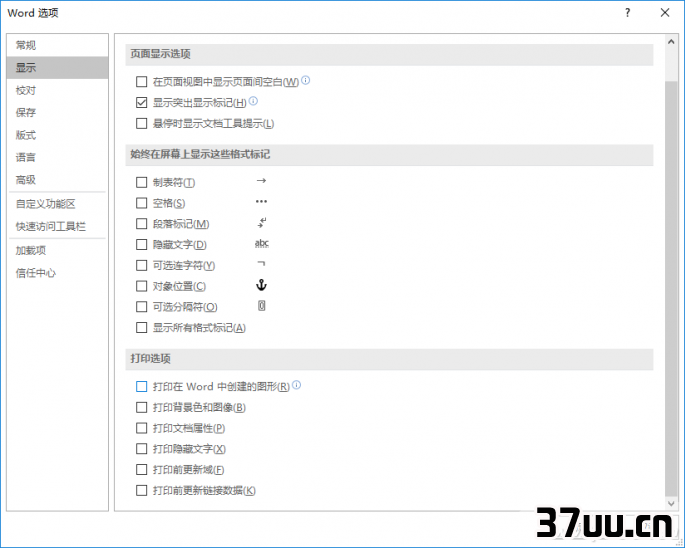685x548 pixels.
Task: Uncheck 显示突出显示标记 checkbox
Action: [142, 103]
